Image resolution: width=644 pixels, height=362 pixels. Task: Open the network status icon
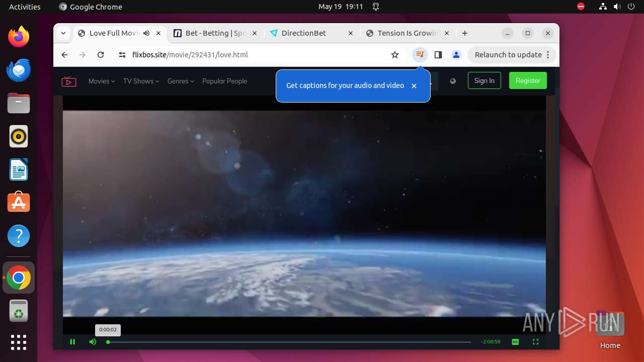pyautogui.click(x=603, y=7)
